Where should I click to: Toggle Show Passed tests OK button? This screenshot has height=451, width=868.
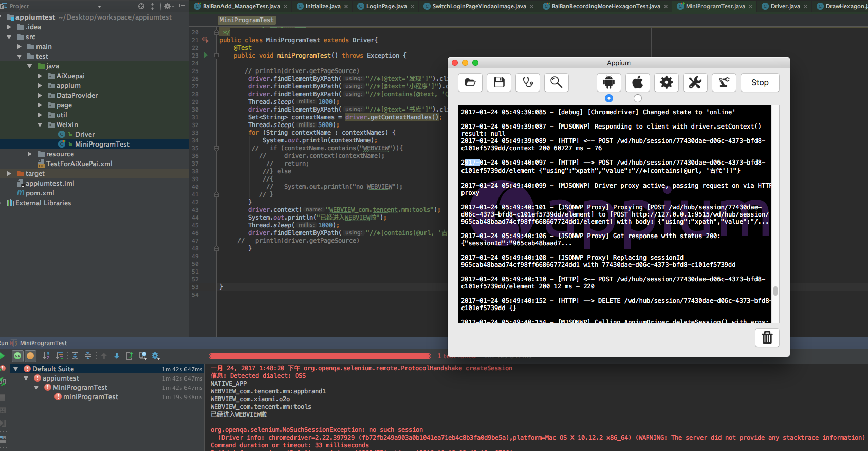coord(18,356)
